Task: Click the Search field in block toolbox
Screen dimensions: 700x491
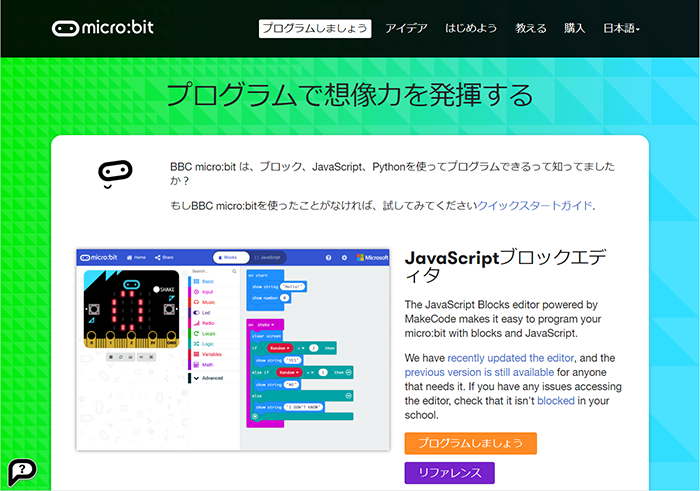Action: (214, 271)
